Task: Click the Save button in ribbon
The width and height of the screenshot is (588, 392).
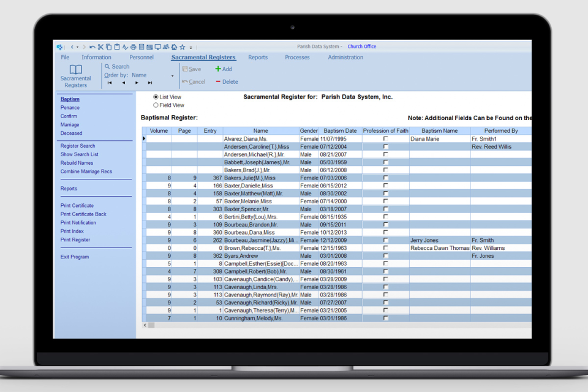Action: [192, 69]
